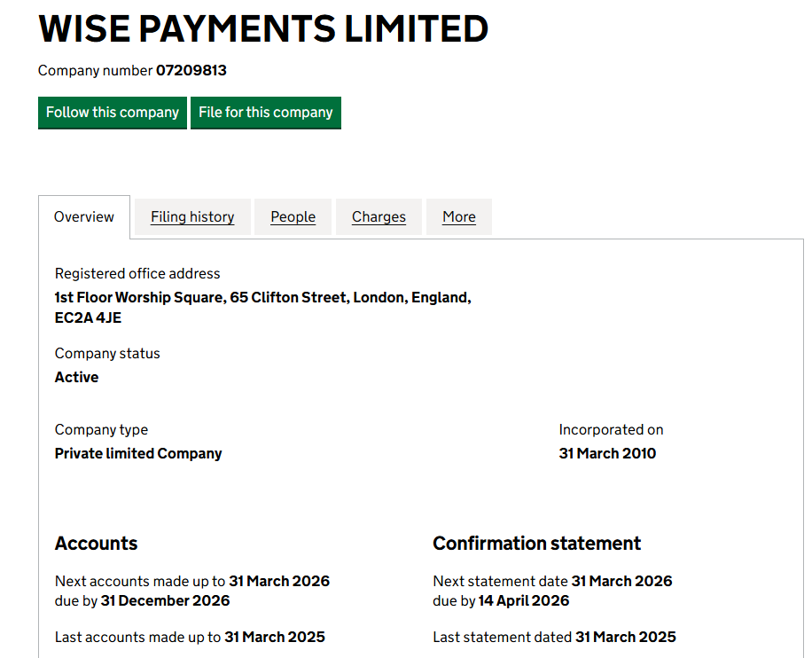Switch to the Filing history tab

pos(192,216)
